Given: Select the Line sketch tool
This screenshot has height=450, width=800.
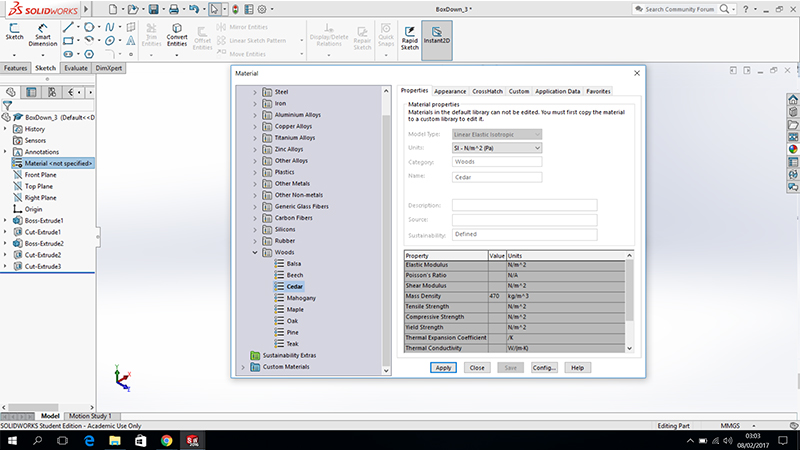Looking at the screenshot, I should click(x=68, y=27).
